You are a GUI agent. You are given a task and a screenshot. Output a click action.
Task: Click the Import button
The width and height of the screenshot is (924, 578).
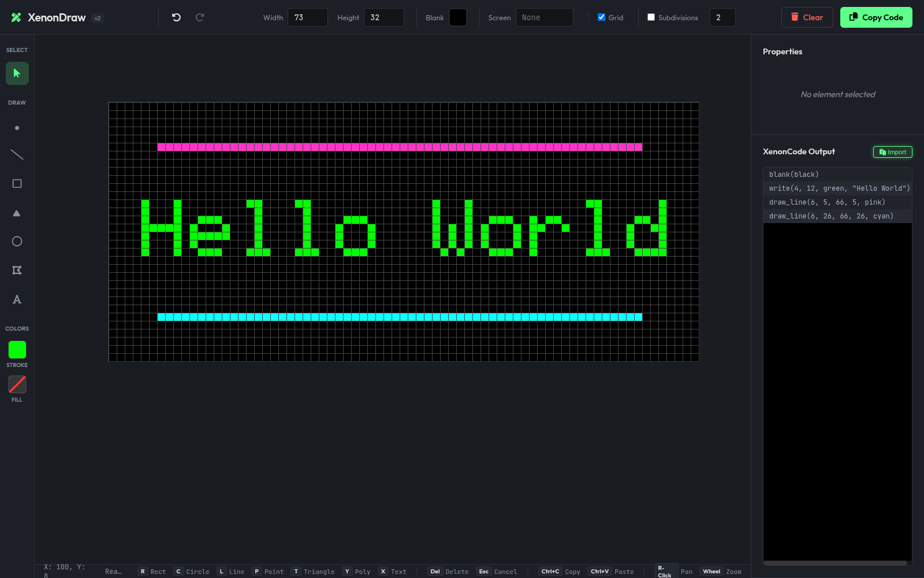pos(893,152)
